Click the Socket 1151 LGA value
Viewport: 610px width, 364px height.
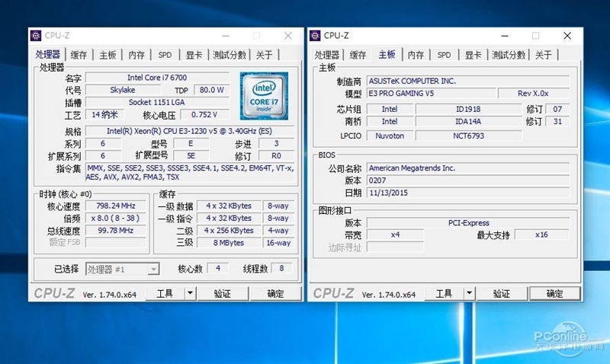[157, 103]
